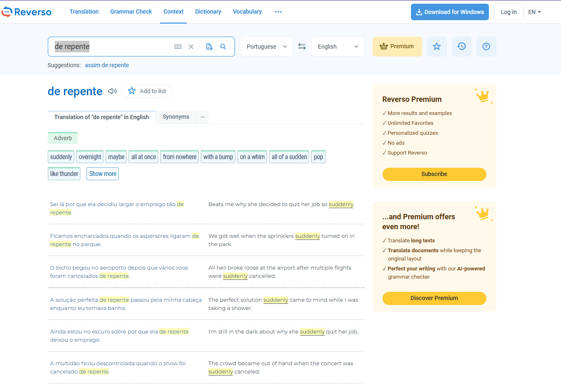
Task: Toggle Add to list for 'de repente'
Action: pos(147,91)
